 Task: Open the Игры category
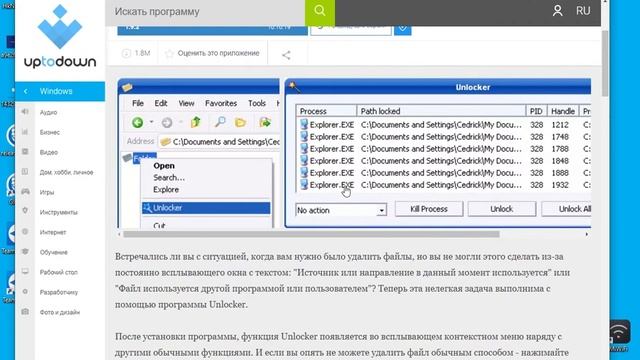tap(47, 192)
